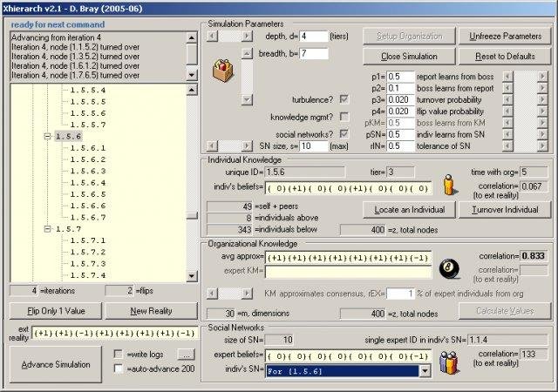Click the SN size slider right arrow
This screenshot has width=558, height=392.
click(x=247, y=145)
